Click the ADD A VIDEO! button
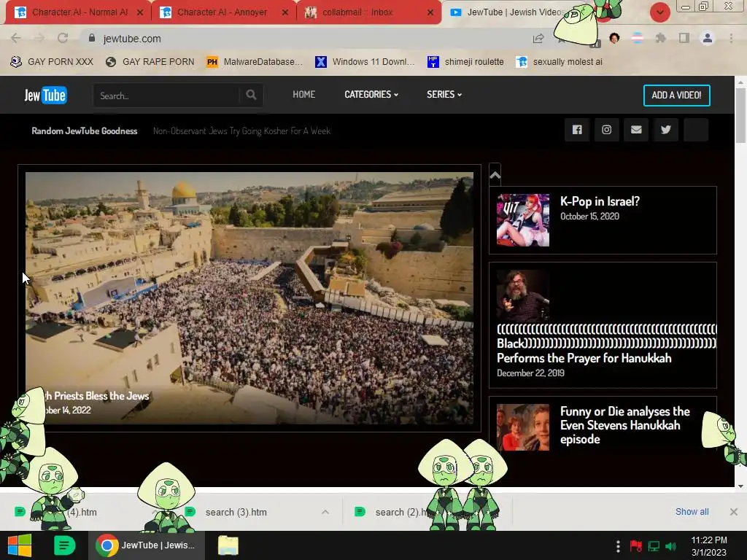Image resolution: width=747 pixels, height=560 pixels. (x=676, y=96)
